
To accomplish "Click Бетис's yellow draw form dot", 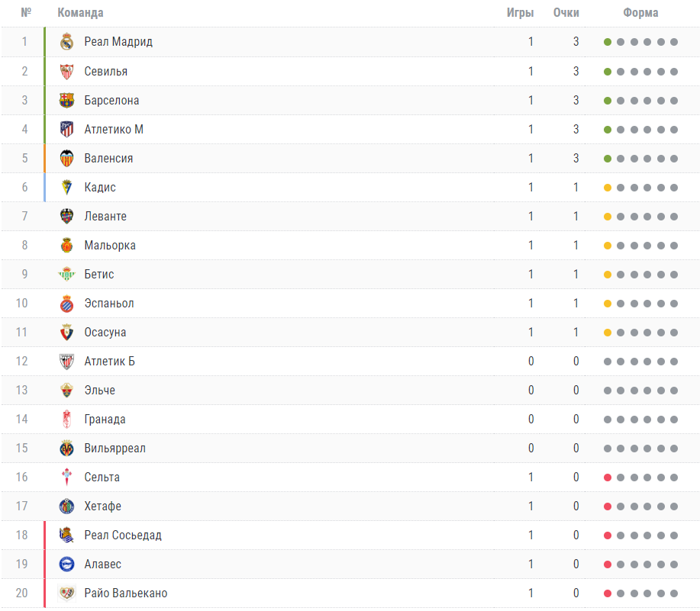I will coord(608,275).
